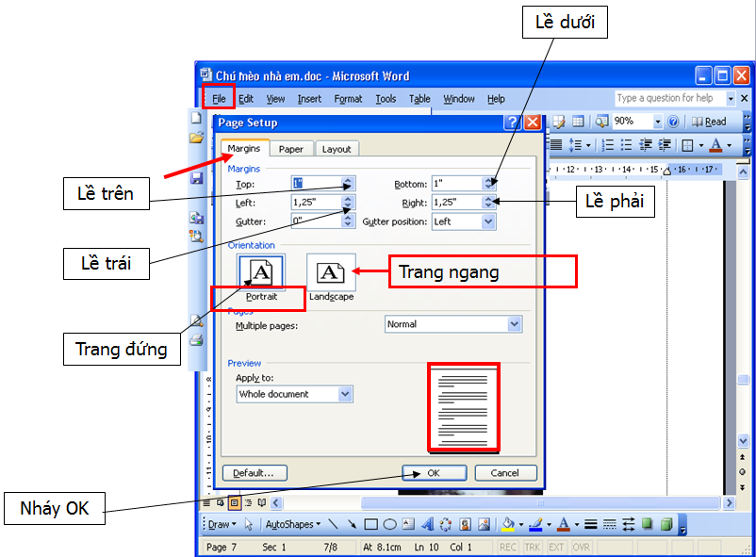Click the Justify alignment icon
Viewport: 756px width, 557px height.
(x=556, y=145)
